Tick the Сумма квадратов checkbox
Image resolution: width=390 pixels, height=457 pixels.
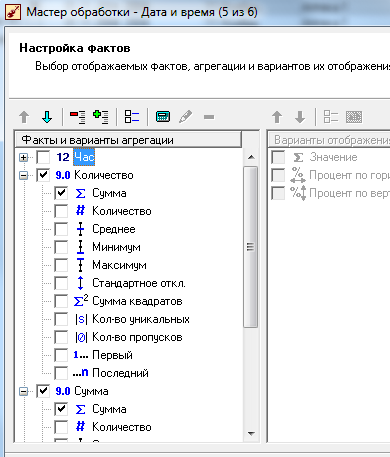61,301
